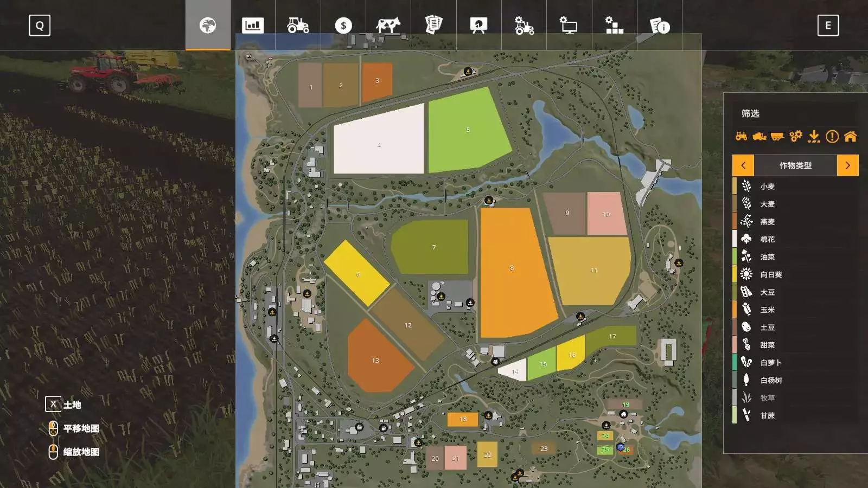868x488 pixels.
Task: Open the gear and blocks settings icon
Action: 614,25
